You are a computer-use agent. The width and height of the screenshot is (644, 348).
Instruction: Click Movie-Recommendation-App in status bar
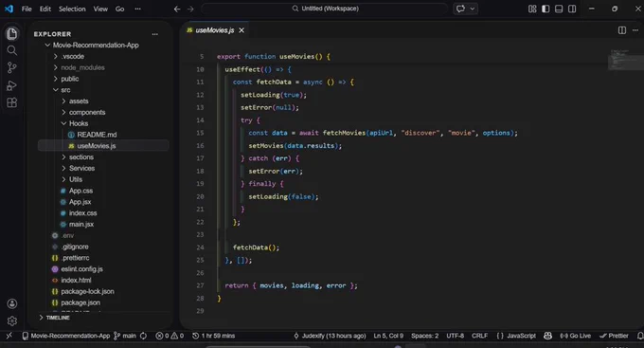pyautogui.click(x=66, y=336)
